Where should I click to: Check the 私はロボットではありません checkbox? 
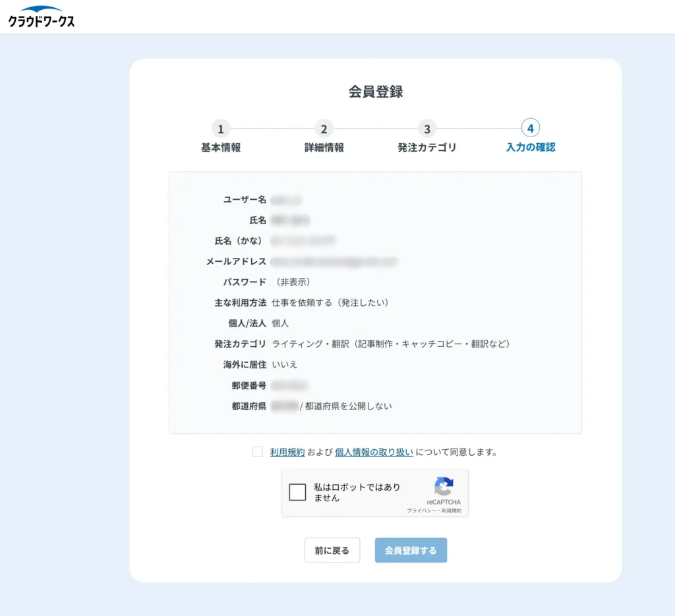click(x=297, y=493)
